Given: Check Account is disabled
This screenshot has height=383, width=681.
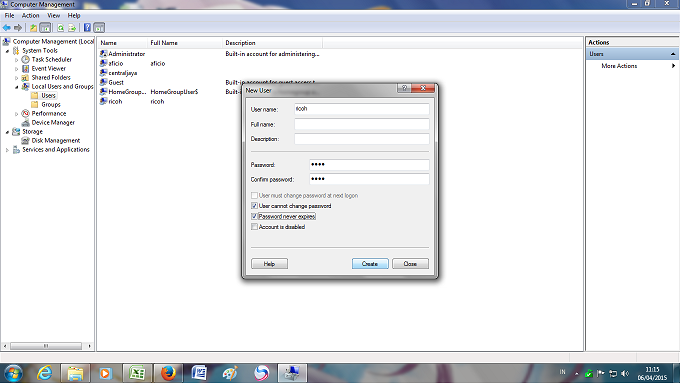Looking at the screenshot, I should pos(254,227).
